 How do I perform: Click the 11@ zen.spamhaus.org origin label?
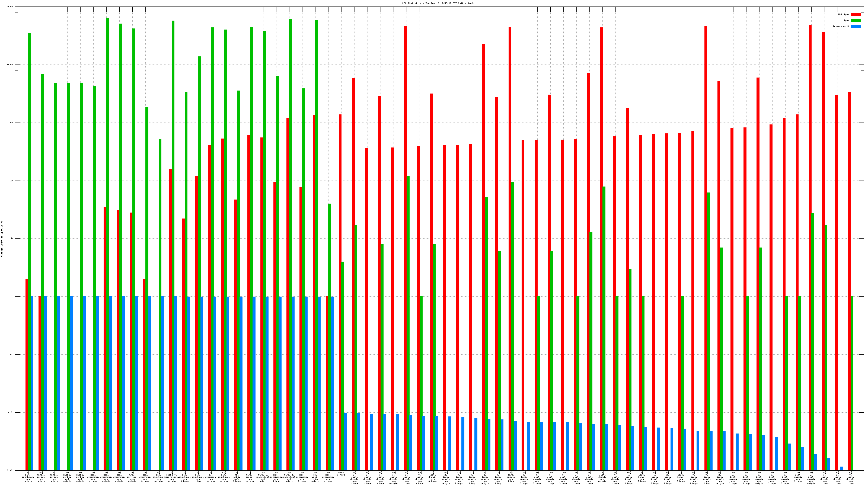224,477
